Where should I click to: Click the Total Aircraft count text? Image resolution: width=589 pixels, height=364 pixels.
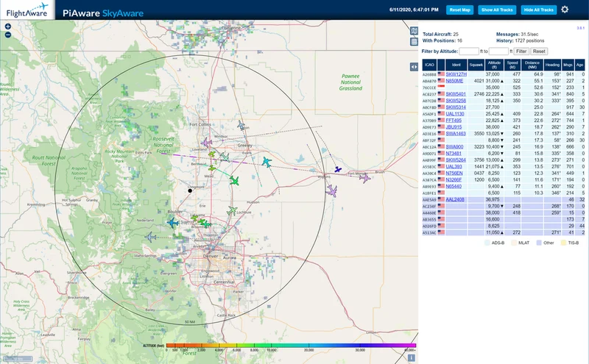point(440,34)
